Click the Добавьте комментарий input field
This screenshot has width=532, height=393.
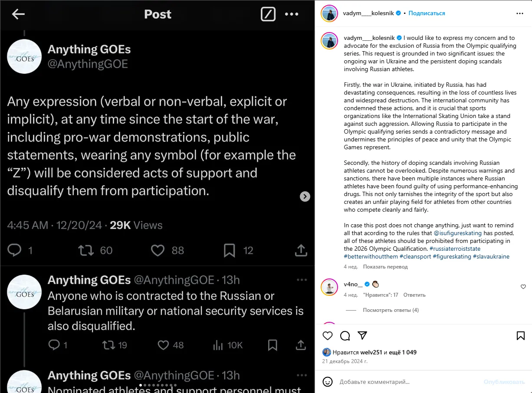point(404,382)
